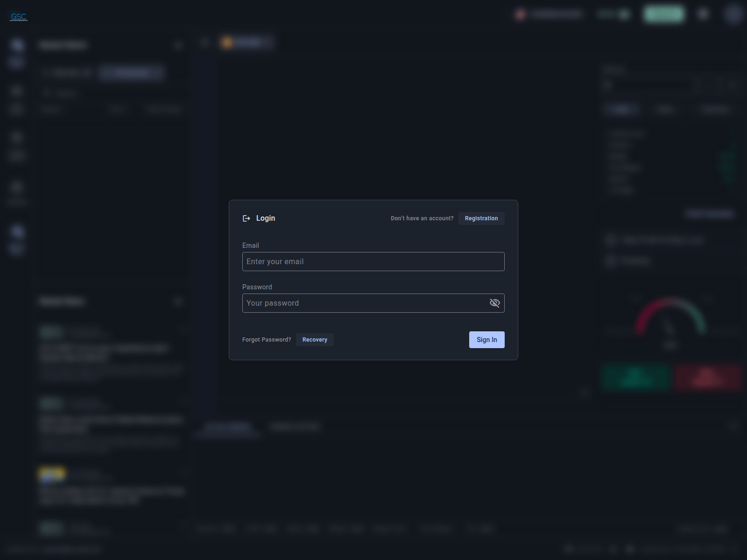Viewport: 747px width, 560px height.
Task: Flip the account switch in the top bar
Action: [624, 14]
